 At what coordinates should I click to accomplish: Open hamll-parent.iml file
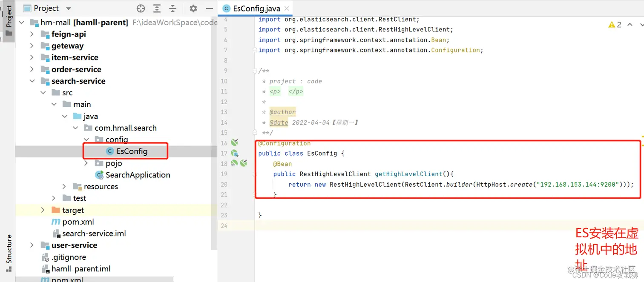coord(81,269)
